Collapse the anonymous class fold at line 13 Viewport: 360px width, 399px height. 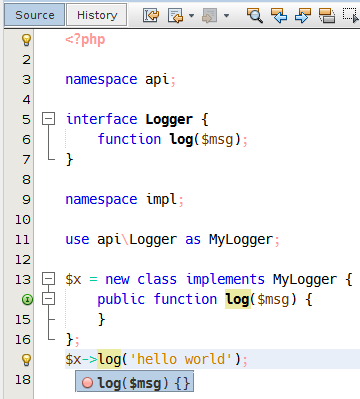[48, 279]
